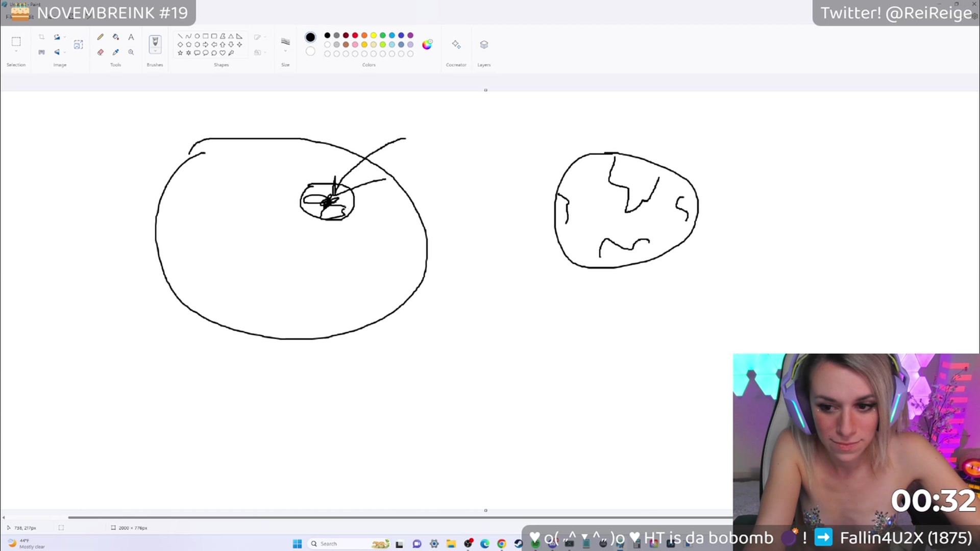
Task: Select the Brushes tool
Action: coord(155,42)
